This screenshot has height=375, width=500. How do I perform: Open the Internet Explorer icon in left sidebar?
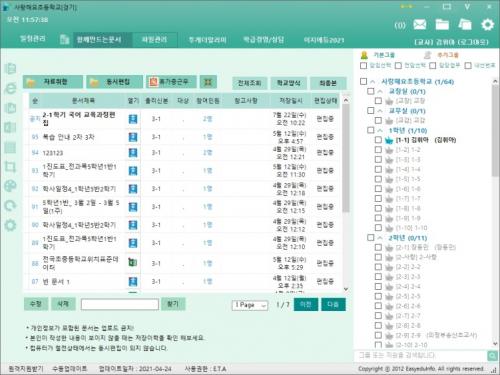(x=11, y=88)
